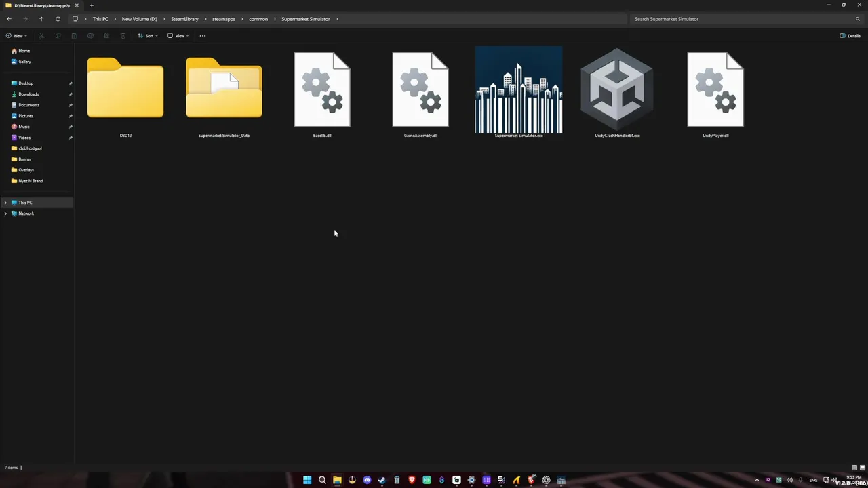Click File Explorer on the taskbar
Image resolution: width=868 pixels, height=488 pixels.
pos(337,480)
